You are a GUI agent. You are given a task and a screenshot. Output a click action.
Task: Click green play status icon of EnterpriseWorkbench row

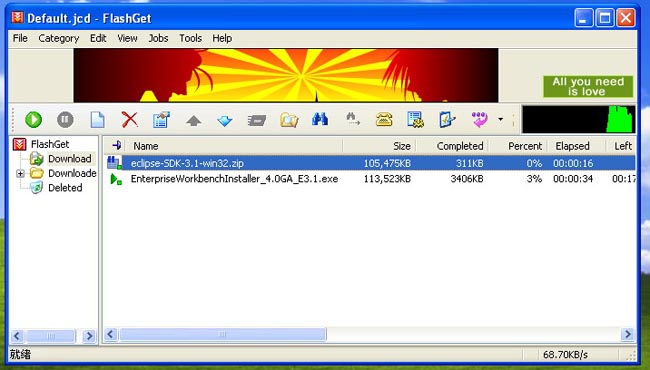pyautogui.click(x=116, y=179)
